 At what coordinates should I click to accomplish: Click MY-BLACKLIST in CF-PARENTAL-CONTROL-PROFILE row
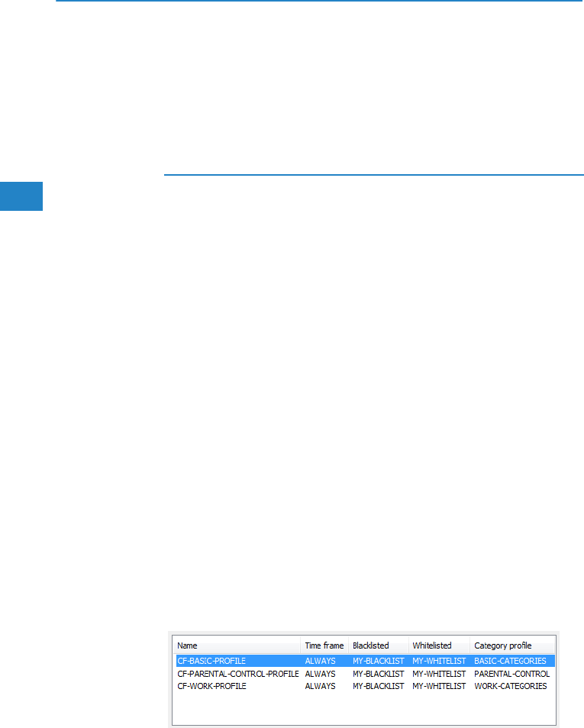click(378, 674)
